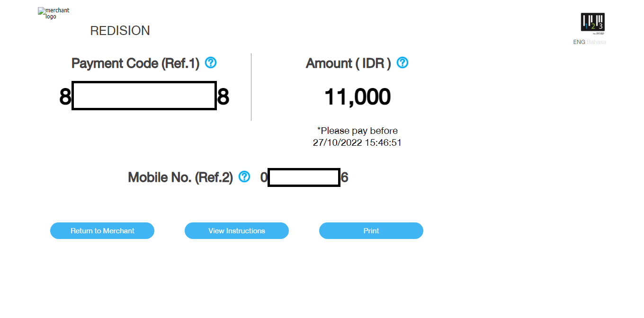Click the Payment Code help icon
This screenshot has width=644, height=318.
(x=211, y=62)
